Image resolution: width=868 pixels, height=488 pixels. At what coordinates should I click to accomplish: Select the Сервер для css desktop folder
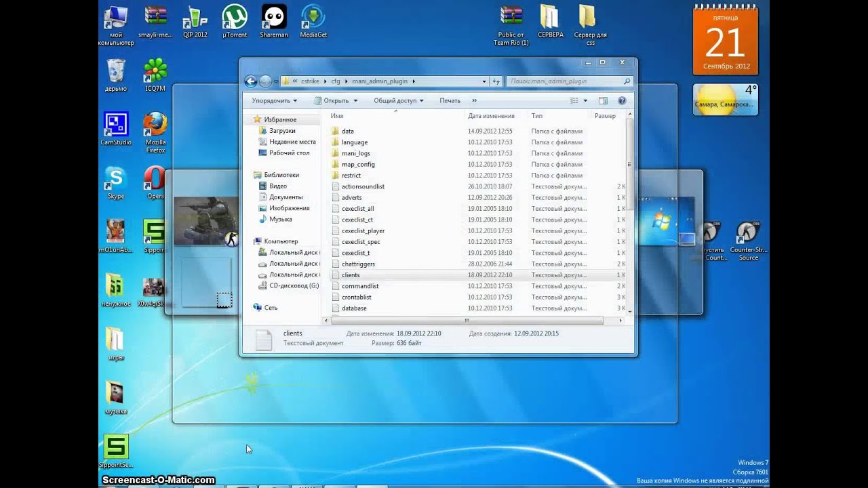tap(590, 26)
